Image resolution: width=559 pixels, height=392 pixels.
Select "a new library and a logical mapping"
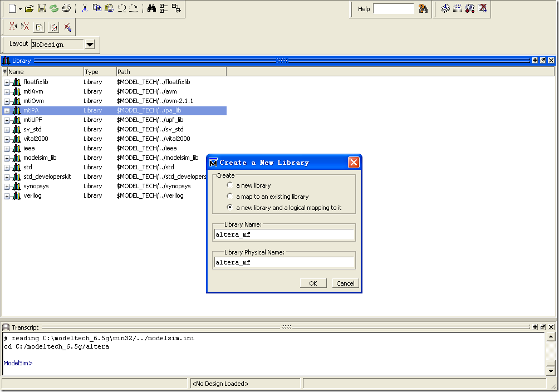[x=230, y=208]
